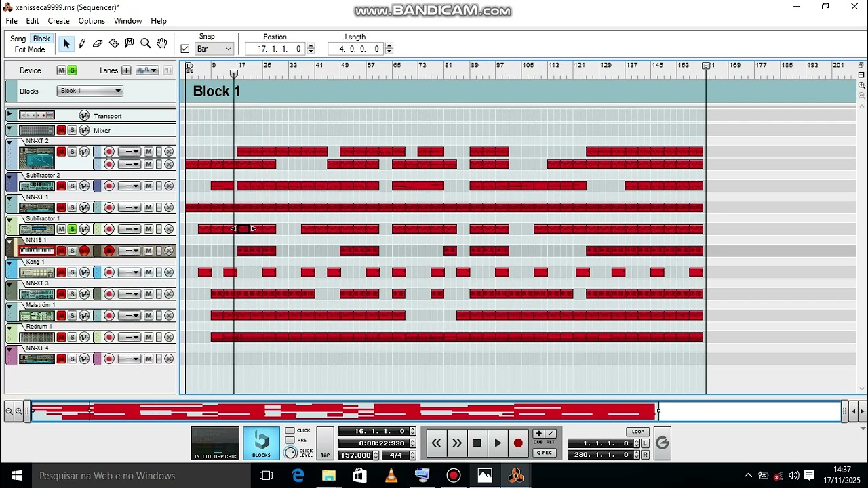Click the Malström 1 device icon
This screenshot has width=868, height=488.
click(x=37, y=316)
